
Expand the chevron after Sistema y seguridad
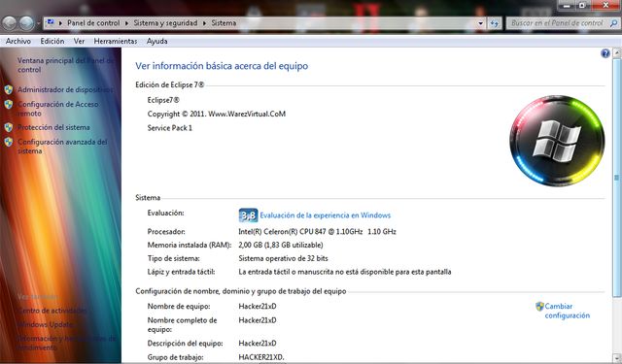[205, 23]
